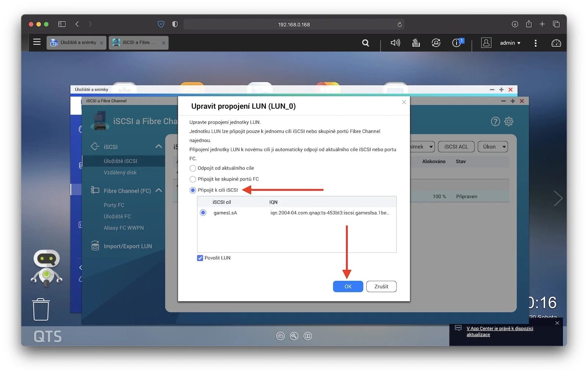Open background tasks stack icon
Screen dimensions: 588x374
click(416, 43)
